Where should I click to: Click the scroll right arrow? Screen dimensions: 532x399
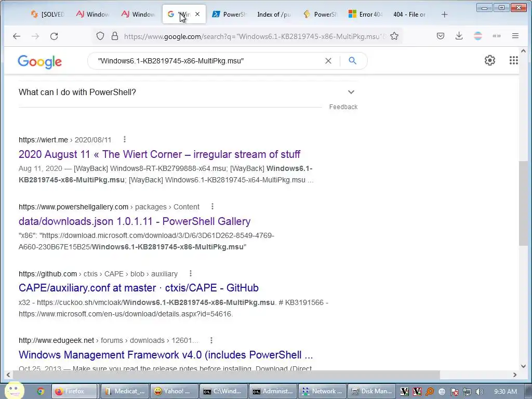(515, 375)
